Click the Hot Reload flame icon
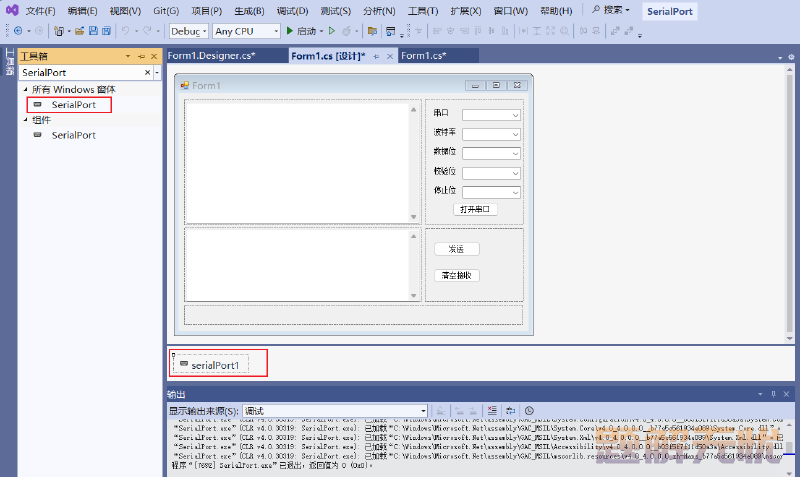 pyautogui.click(x=346, y=31)
